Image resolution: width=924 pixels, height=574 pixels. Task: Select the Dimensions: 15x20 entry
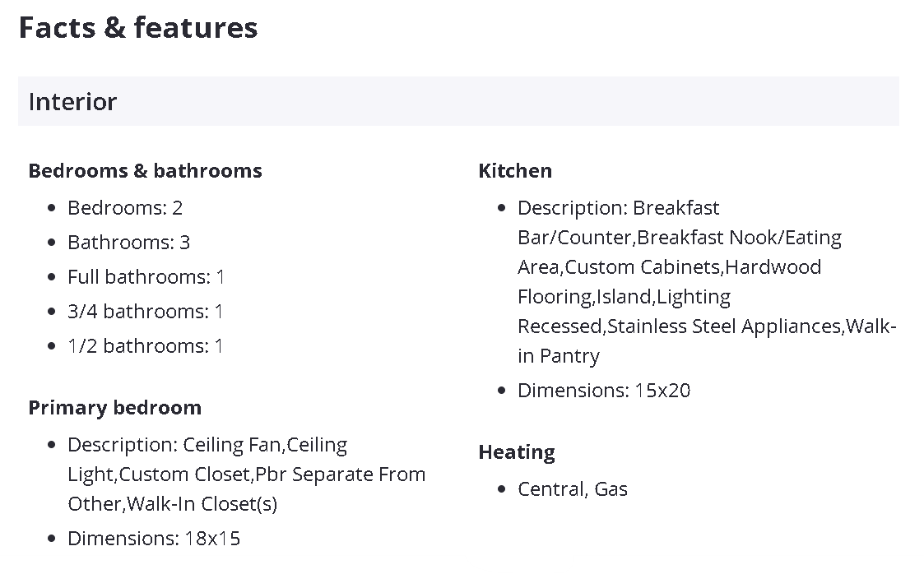tap(604, 390)
